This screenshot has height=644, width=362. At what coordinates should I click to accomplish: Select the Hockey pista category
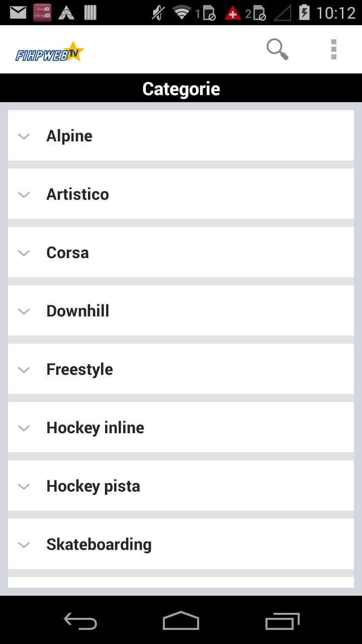pyautogui.click(x=93, y=486)
